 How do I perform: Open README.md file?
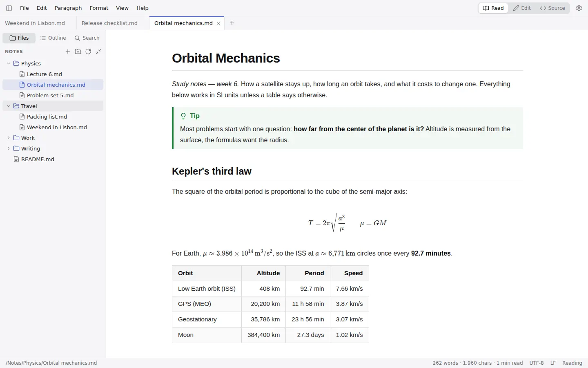53,159
